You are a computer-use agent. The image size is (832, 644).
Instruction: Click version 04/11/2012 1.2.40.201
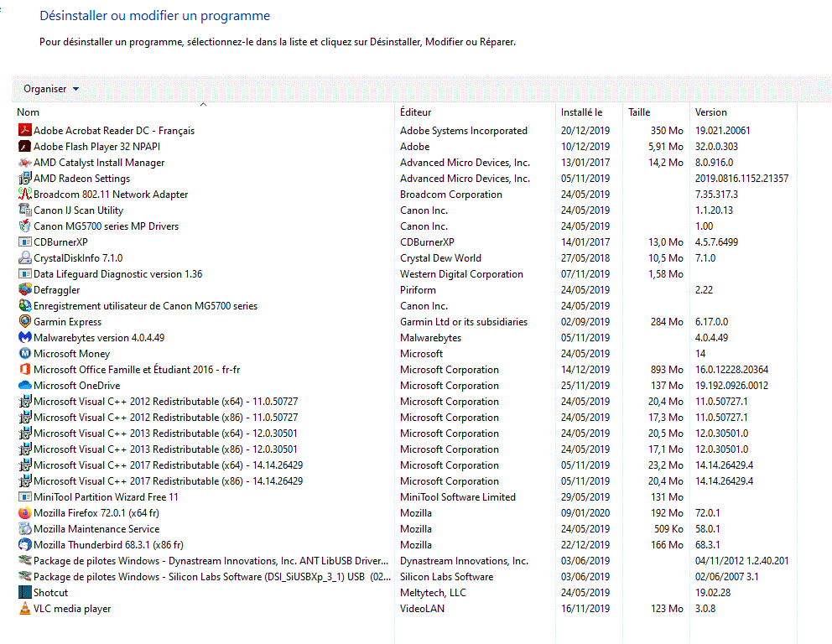coord(741,560)
